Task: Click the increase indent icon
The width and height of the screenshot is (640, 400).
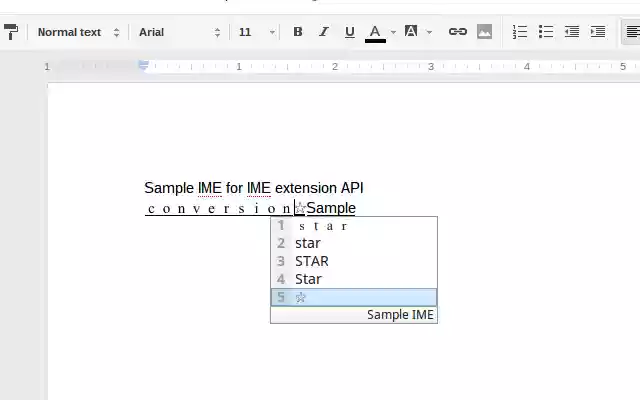Action: [598, 32]
